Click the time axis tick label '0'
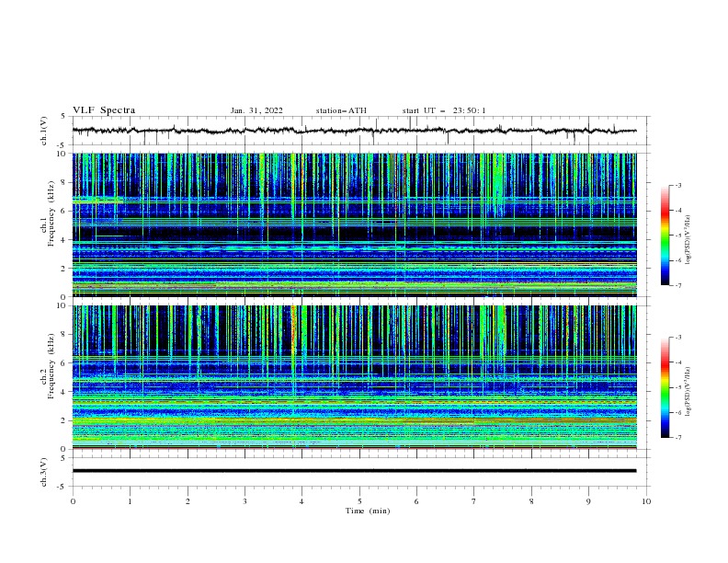Screen dimensions: 728x563 (73, 501)
